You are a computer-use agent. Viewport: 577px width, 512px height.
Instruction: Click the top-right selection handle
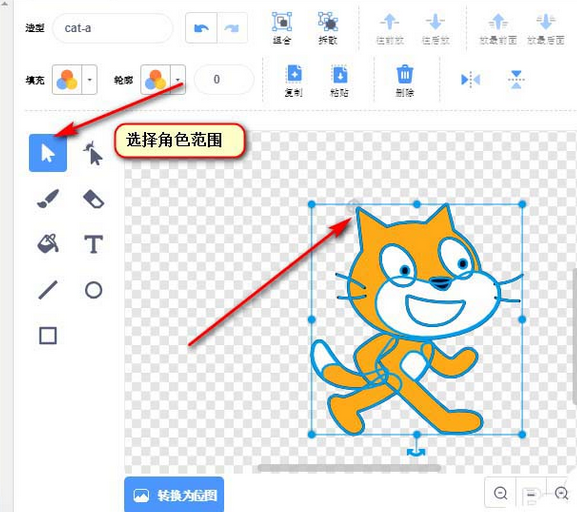coord(522,204)
